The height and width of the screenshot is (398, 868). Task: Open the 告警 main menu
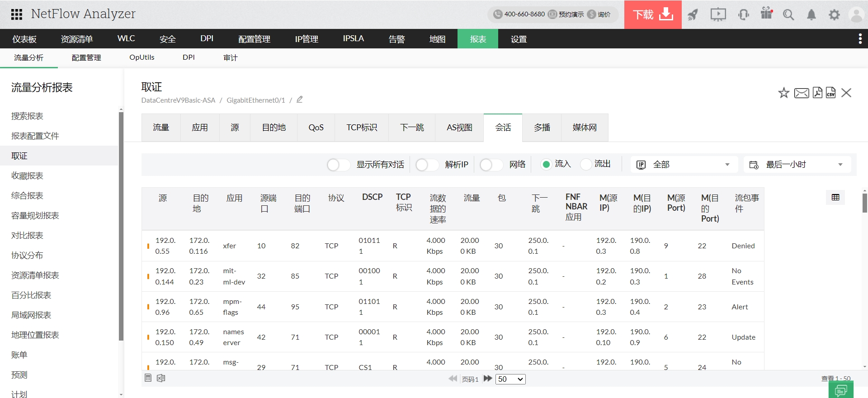pyautogui.click(x=396, y=39)
